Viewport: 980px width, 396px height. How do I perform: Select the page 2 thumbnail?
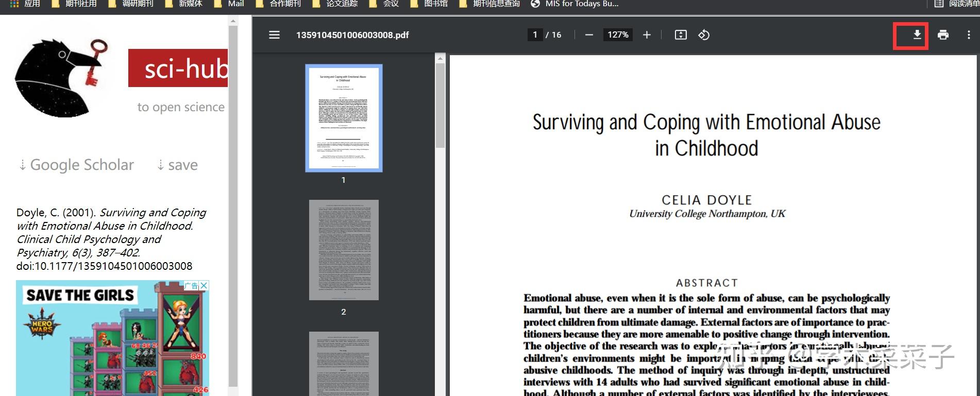coord(344,250)
